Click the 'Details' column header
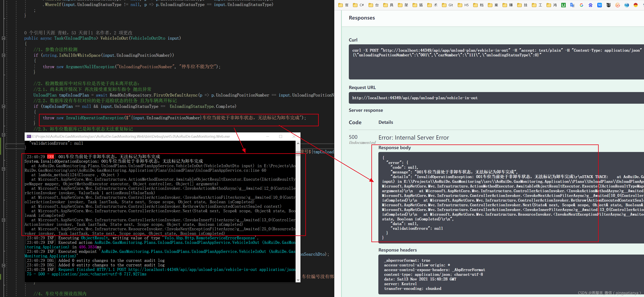 pyautogui.click(x=385, y=122)
